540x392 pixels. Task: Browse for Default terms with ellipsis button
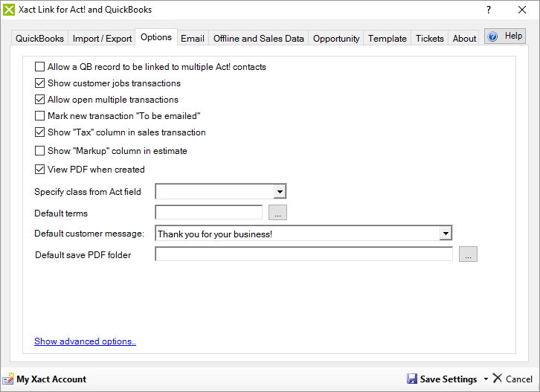277,213
